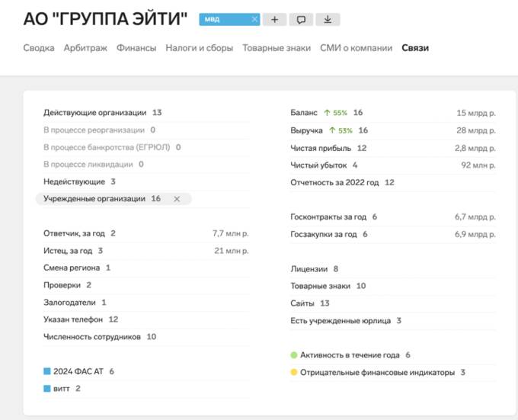Viewport: 518px width, 420px height.
Task: Open the Налоги и сборы tab
Action: pos(200,48)
